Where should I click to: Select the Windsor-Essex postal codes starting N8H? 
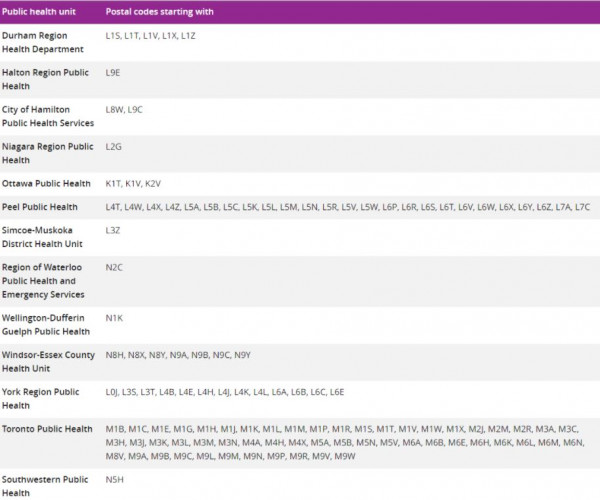click(x=177, y=355)
